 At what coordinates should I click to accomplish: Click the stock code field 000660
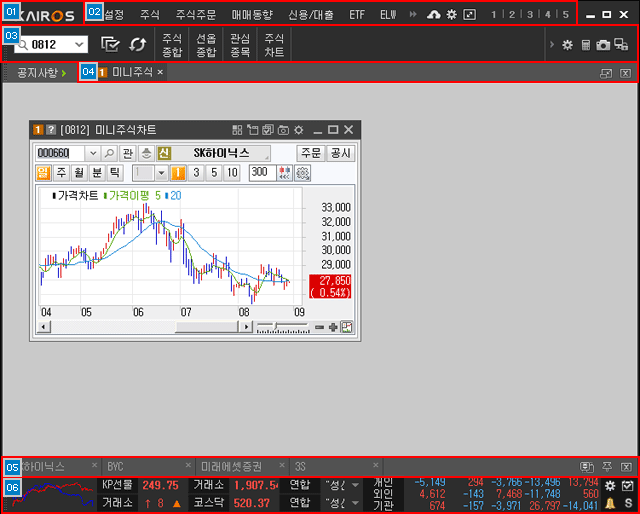(x=60, y=154)
